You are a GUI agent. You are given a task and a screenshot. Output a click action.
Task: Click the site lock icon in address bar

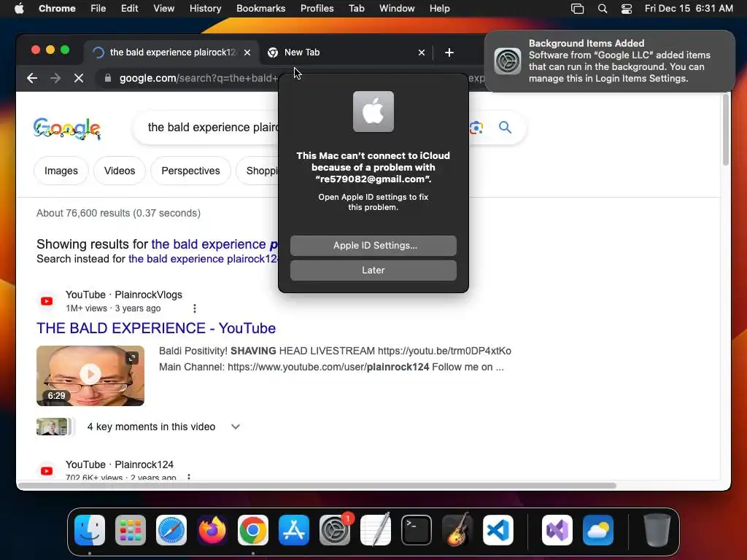tap(108, 78)
